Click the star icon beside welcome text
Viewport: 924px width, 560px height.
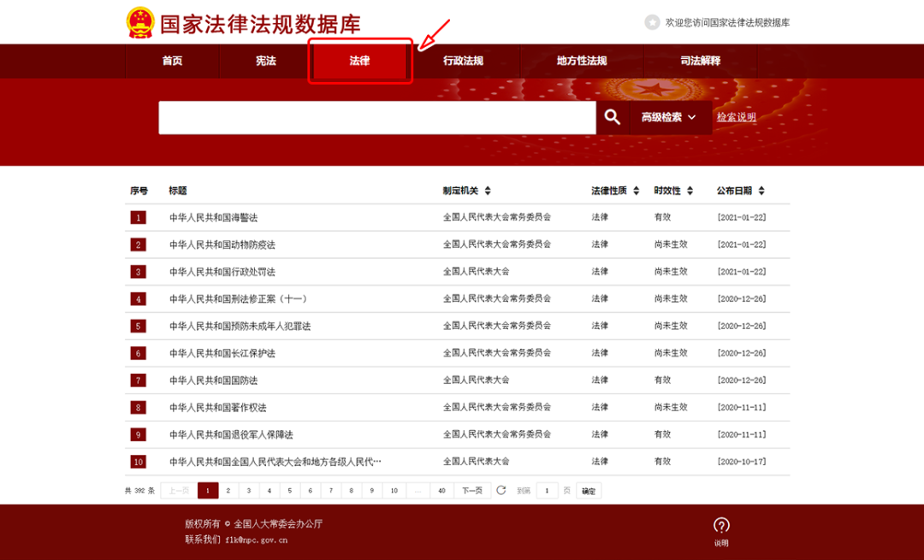coord(652,22)
